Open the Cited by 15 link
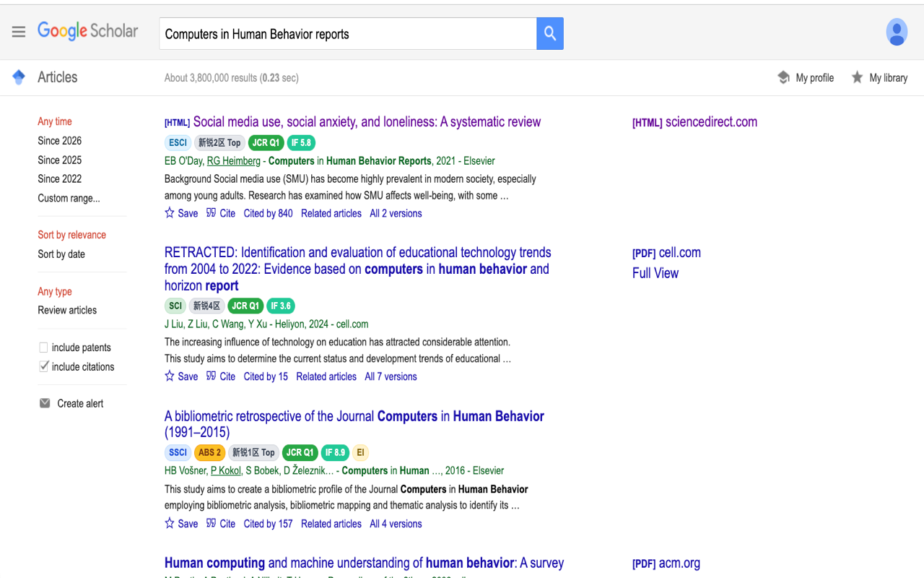Image resolution: width=924 pixels, height=578 pixels. click(266, 376)
